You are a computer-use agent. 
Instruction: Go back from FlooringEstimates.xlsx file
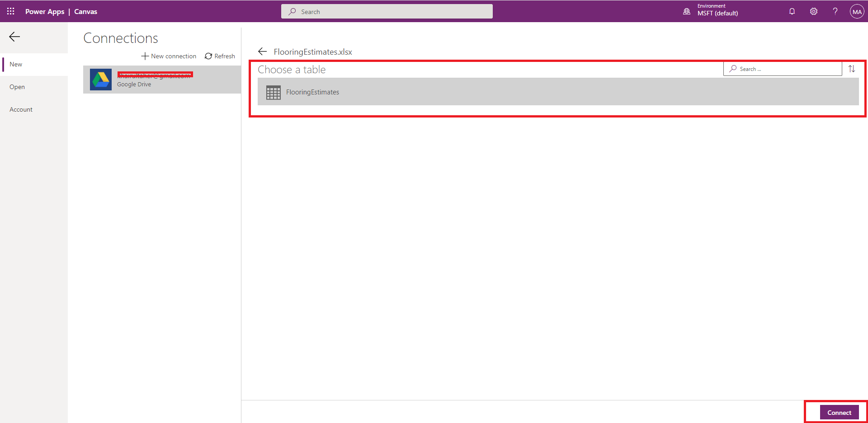click(263, 52)
